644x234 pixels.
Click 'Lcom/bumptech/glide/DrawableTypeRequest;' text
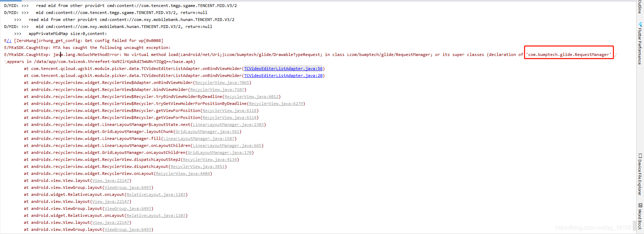point(273,55)
